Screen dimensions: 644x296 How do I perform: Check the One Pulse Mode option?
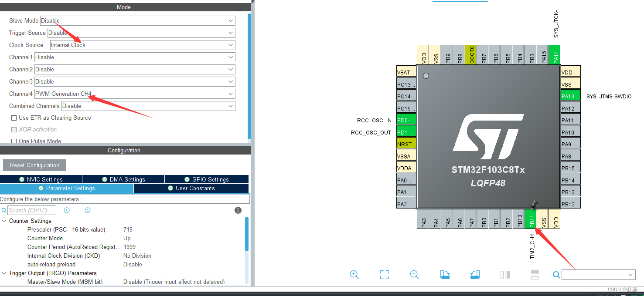click(14, 140)
